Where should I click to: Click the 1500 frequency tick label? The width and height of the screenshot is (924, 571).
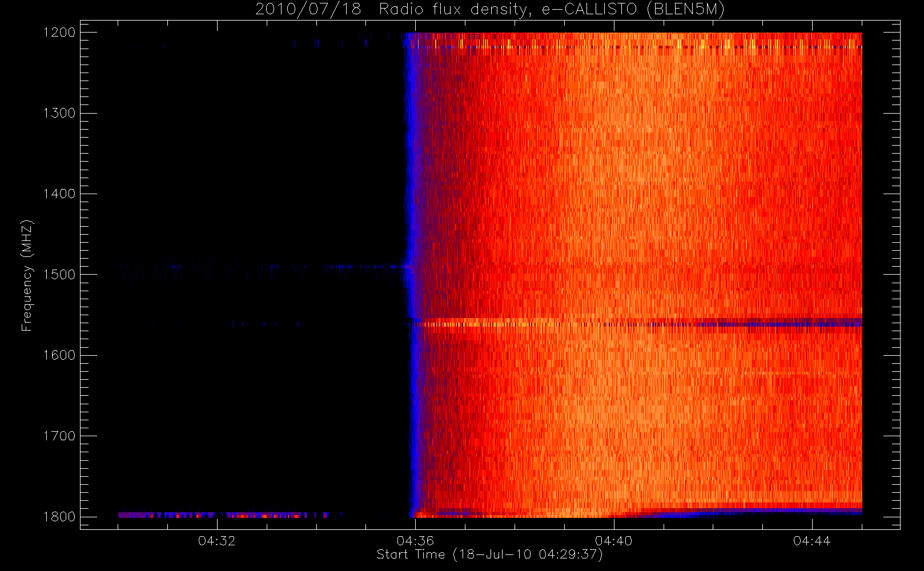coord(59,275)
